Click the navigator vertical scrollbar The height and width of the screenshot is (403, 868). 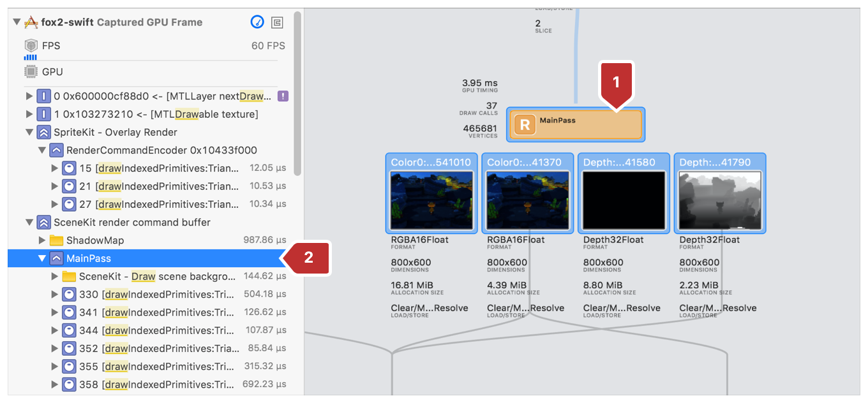pyautogui.click(x=297, y=96)
